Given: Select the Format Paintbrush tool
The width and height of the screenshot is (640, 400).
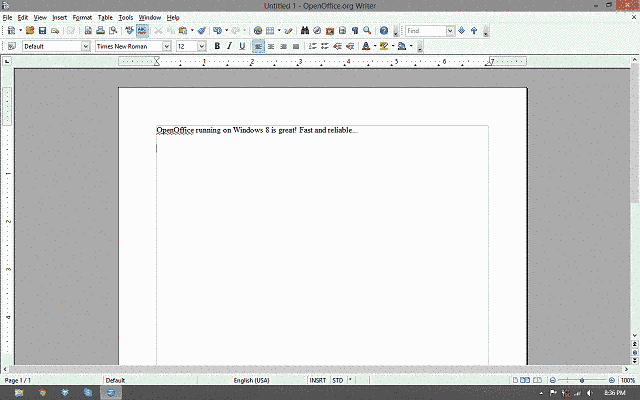Looking at the screenshot, I should [x=201, y=31].
